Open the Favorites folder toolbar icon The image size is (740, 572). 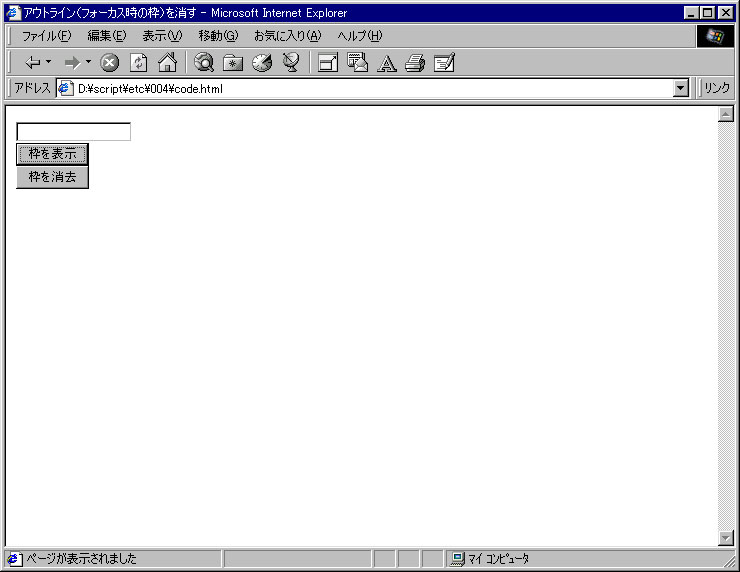coord(233,62)
